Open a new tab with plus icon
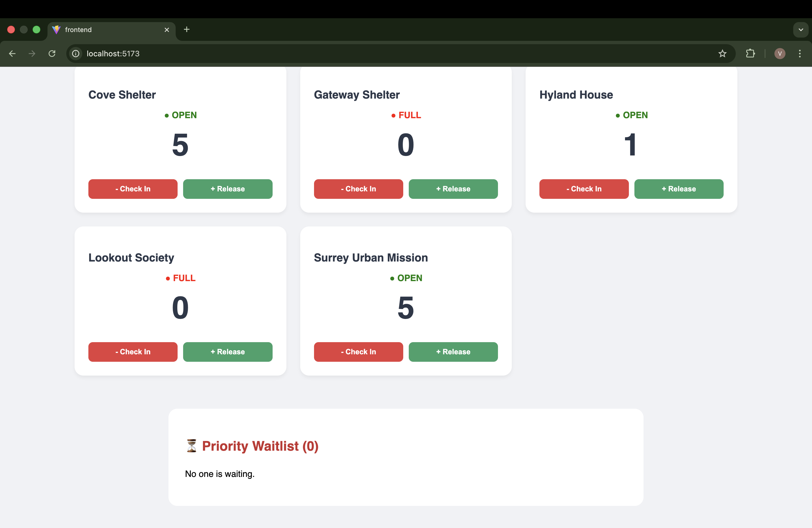Screen dimensions: 812x528 click(187, 30)
